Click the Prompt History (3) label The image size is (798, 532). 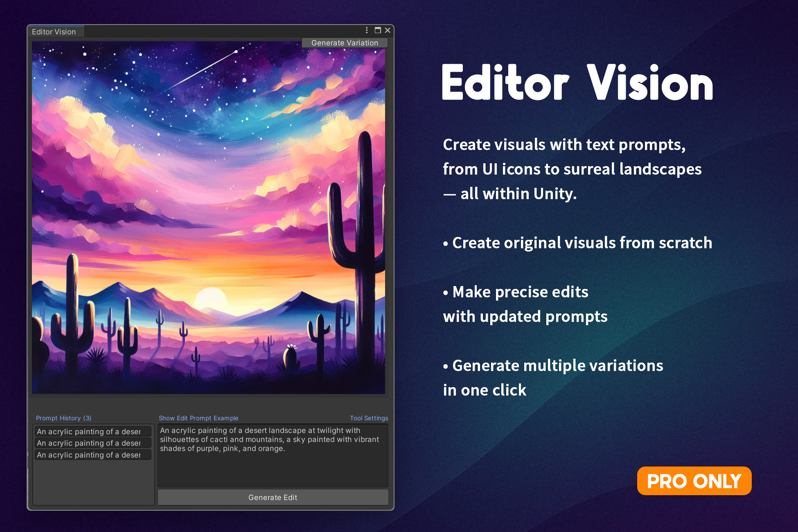[63, 418]
